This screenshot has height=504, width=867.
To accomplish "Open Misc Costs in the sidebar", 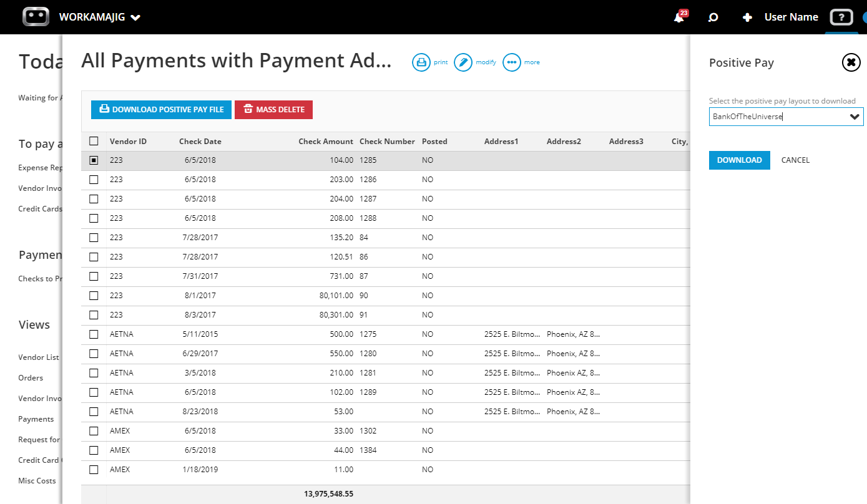I will 36,480.
